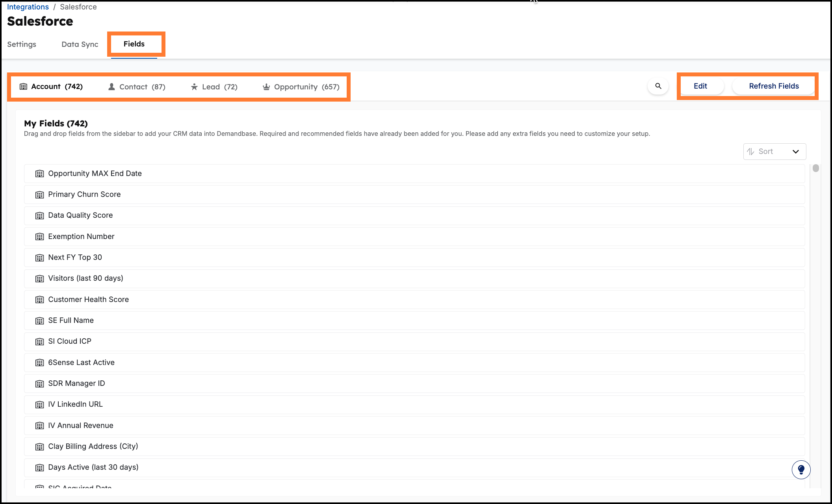
Task: Select the Exemption Number field
Action: [x=414, y=237]
